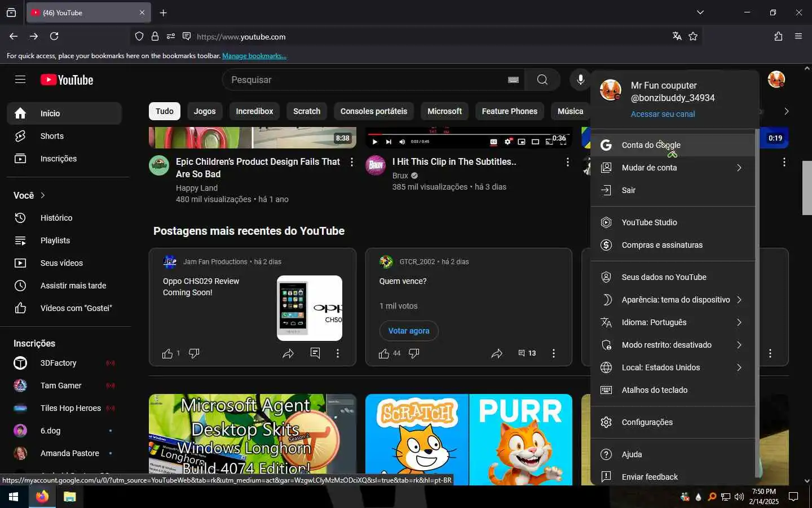Open Shorts in sidebar
Viewport: 812px width, 508px height.
(64, 136)
